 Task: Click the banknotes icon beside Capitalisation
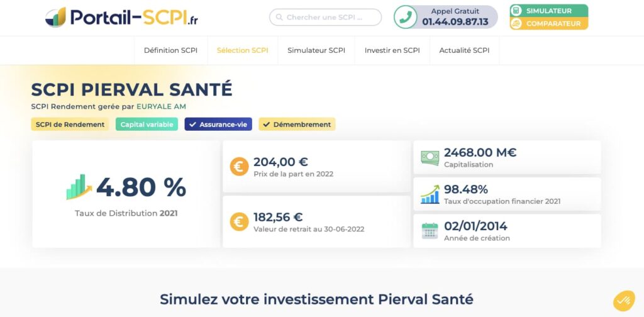pyautogui.click(x=430, y=158)
